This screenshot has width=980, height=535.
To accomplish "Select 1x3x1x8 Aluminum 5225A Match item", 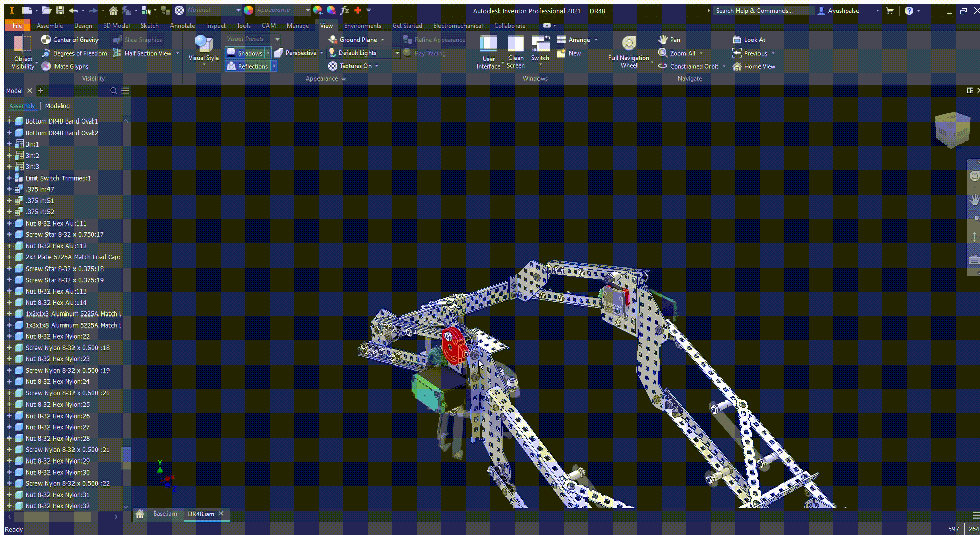I will [73, 325].
